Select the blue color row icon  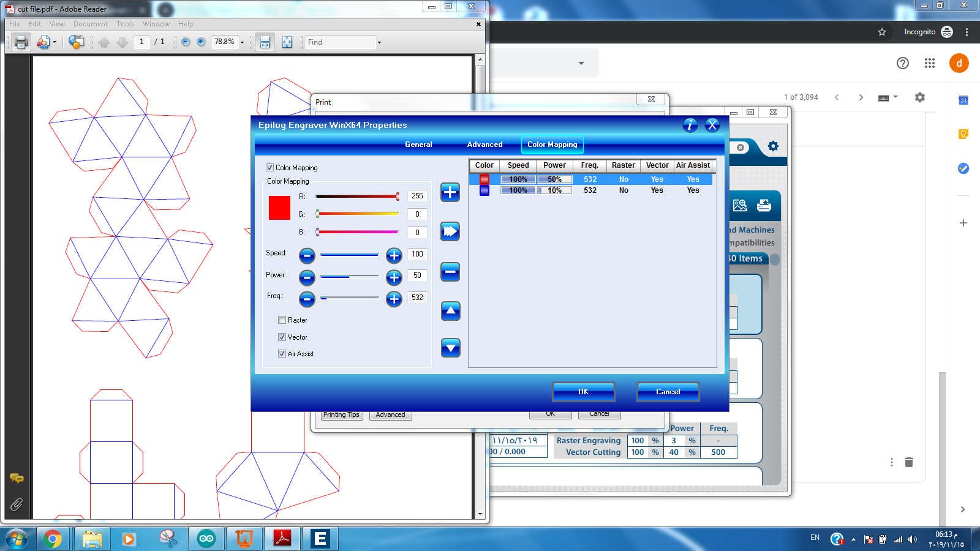[x=484, y=190]
